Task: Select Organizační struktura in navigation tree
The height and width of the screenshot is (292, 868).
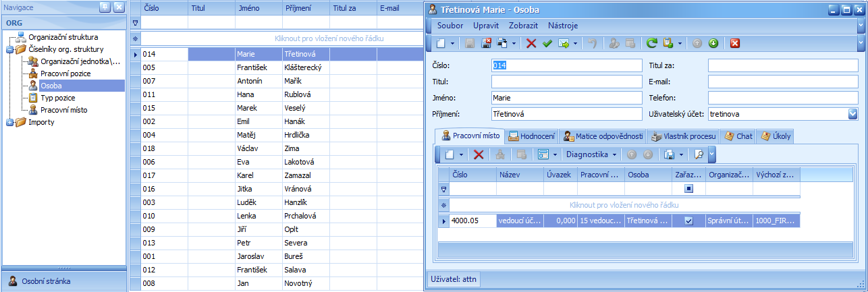Action: 63,37
